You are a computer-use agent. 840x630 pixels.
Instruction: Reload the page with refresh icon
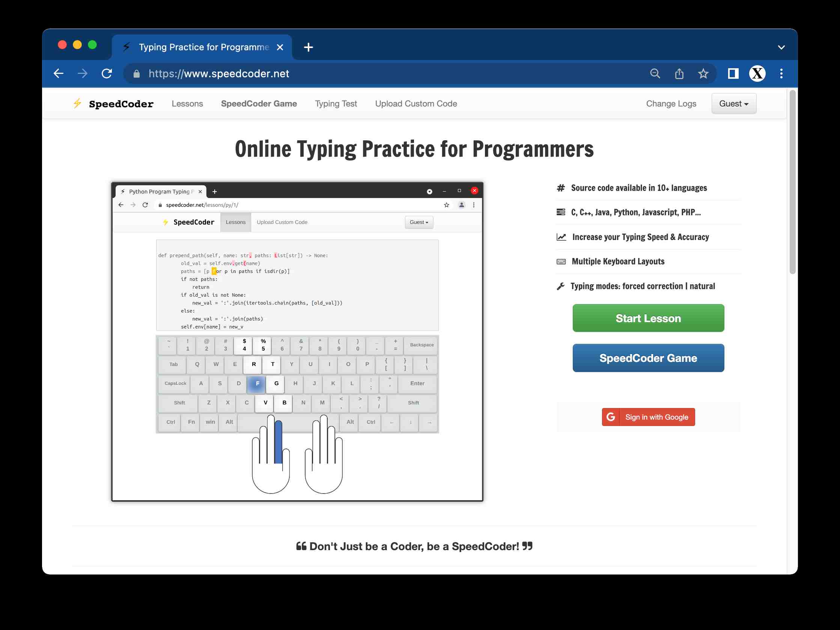pos(107,73)
